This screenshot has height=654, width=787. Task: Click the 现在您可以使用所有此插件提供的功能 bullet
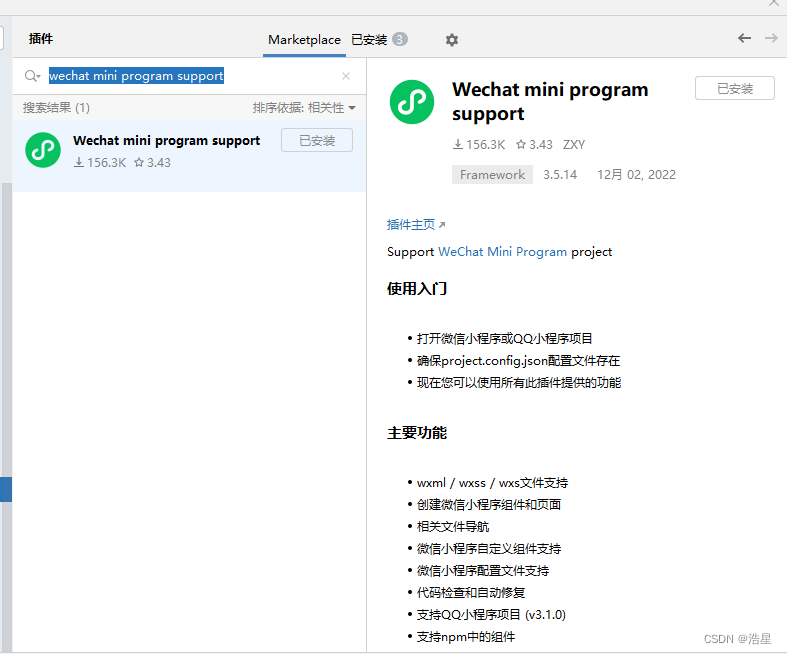click(518, 383)
